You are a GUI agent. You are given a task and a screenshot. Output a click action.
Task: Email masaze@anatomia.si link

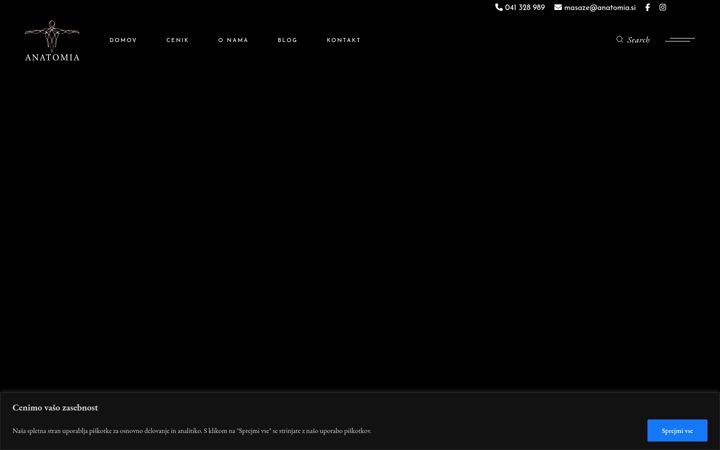pos(600,7)
